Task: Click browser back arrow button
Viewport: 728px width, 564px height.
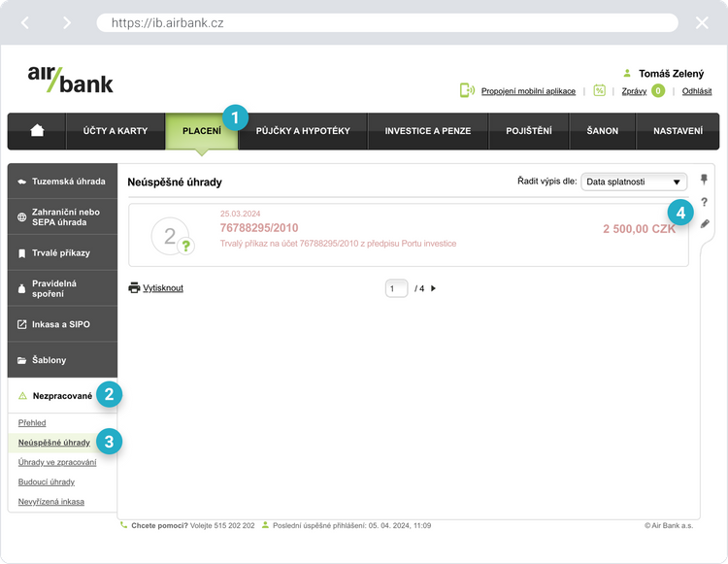Action: coord(25,22)
